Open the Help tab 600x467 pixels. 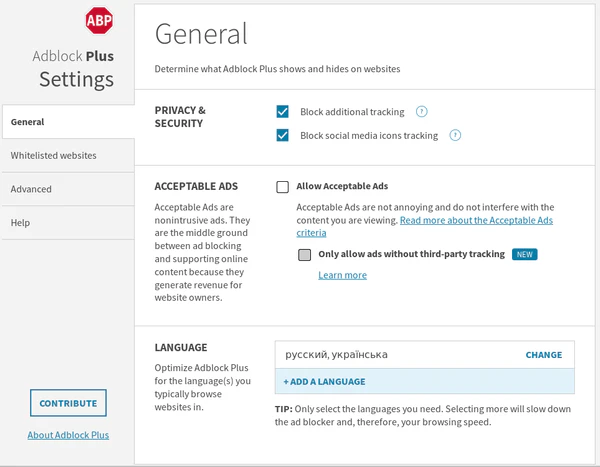click(67, 222)
